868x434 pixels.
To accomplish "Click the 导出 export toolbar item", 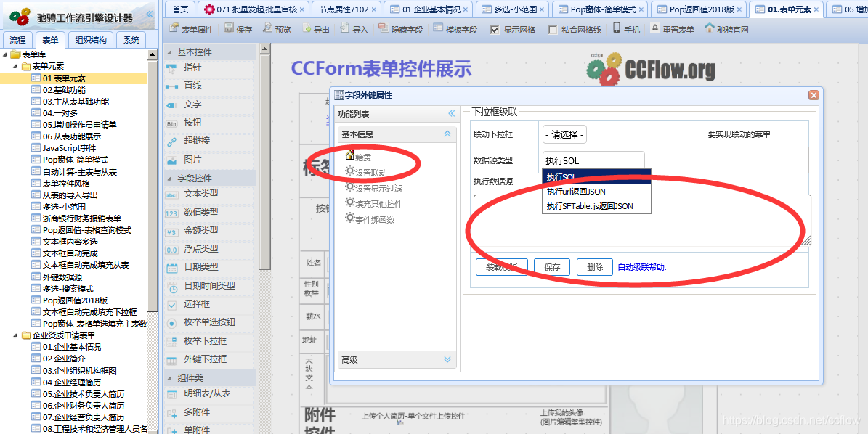I will 315,29.
